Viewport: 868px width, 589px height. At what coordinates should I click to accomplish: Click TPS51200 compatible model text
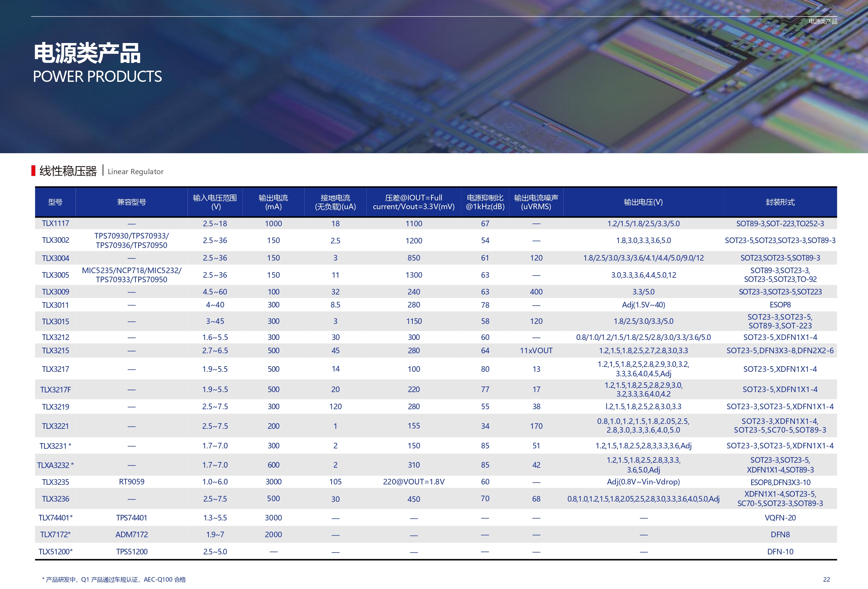[132, 552]
